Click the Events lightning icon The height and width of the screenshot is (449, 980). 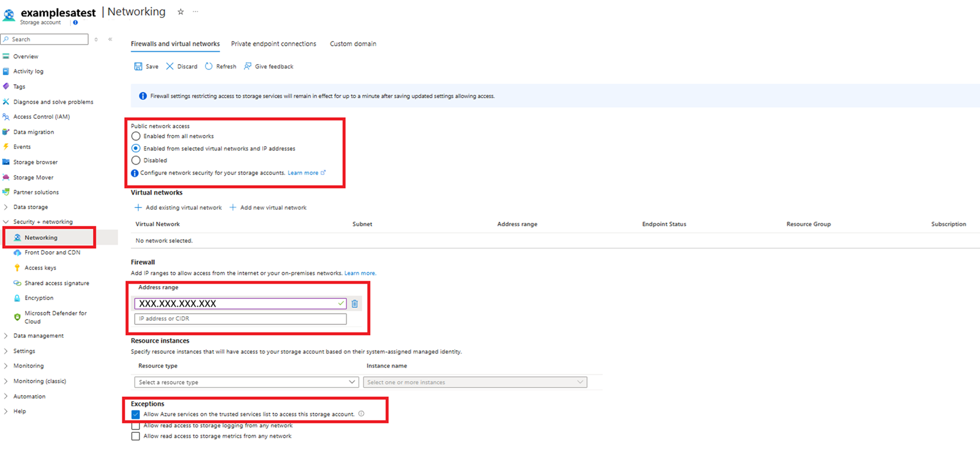(x=6, y=147)
